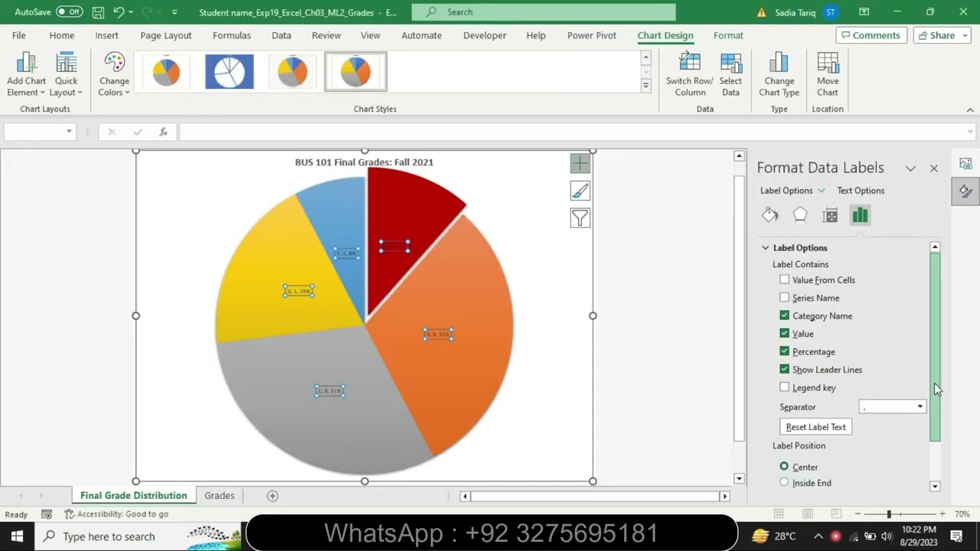Click the Windows taskbar search field
980x551 pixels.
click(x=138, y=536)
